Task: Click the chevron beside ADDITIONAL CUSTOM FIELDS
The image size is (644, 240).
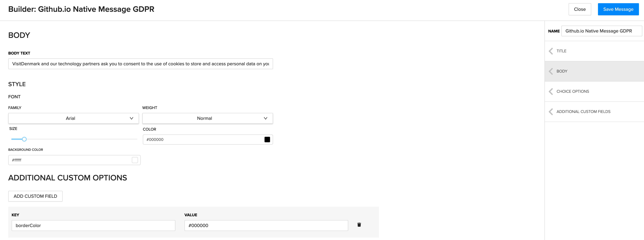Action: (551, 112)
